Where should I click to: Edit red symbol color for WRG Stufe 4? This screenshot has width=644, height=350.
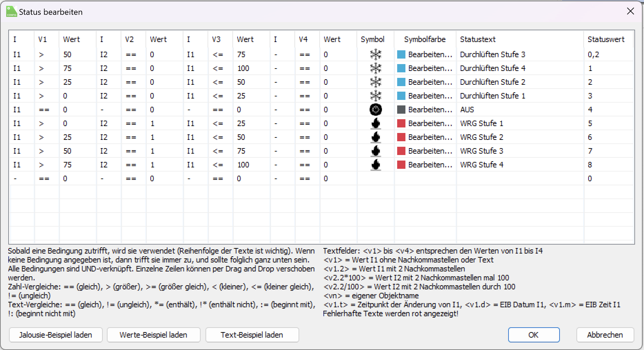point(425,165)
